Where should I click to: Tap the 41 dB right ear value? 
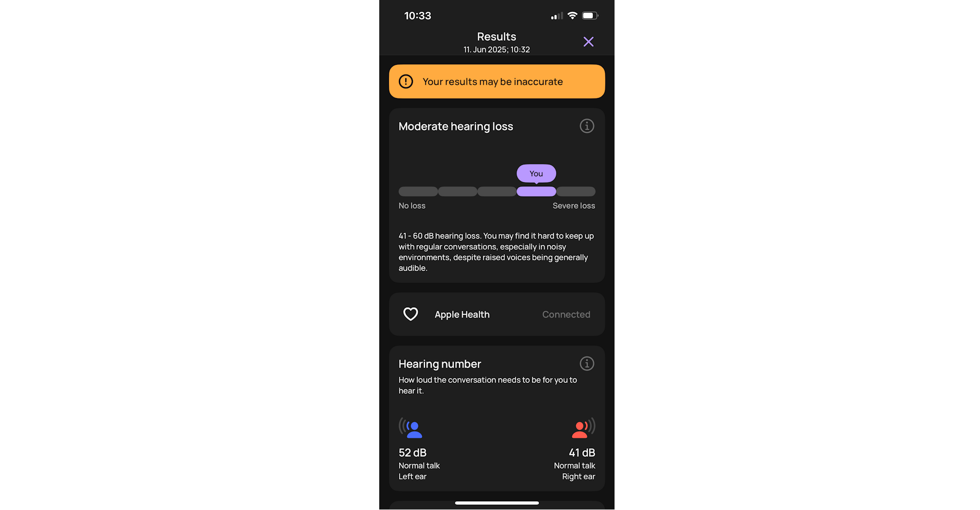pos(582,453)
